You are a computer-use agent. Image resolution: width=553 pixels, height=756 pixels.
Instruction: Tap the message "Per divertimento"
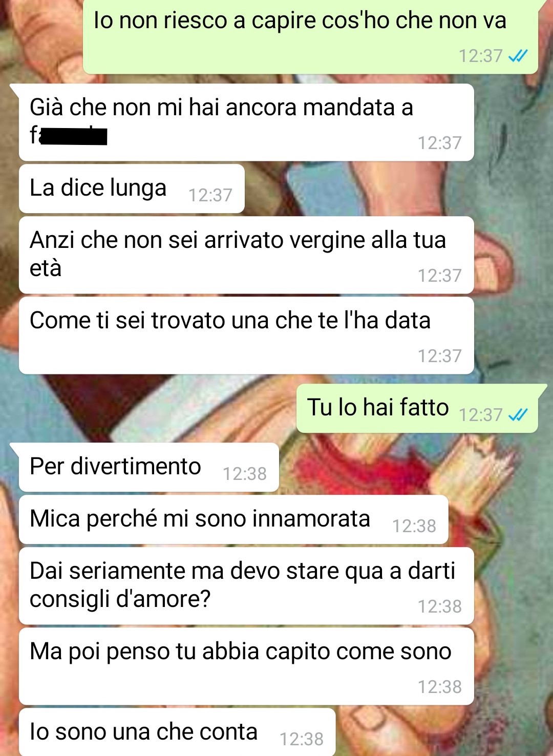click(x=149, y=467)
